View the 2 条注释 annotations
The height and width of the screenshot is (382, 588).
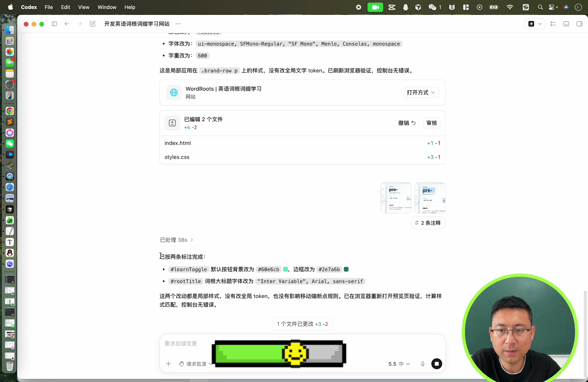428,223
